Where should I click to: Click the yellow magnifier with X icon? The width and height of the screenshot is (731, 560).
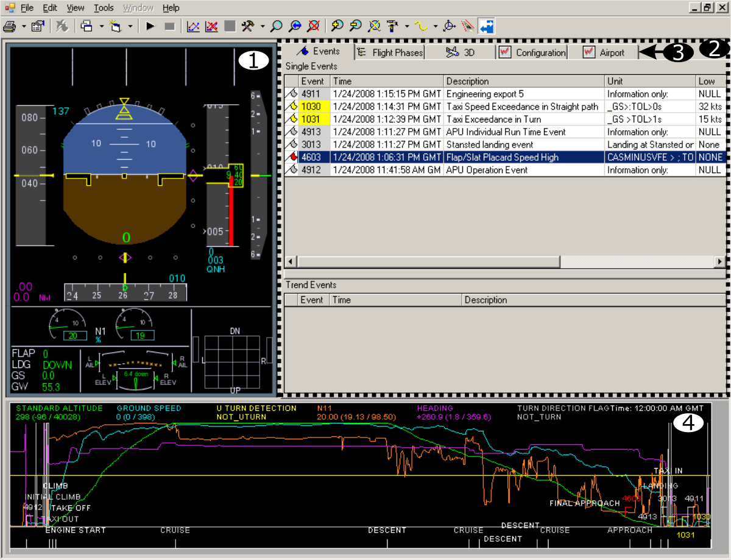(x=374, y=26)
